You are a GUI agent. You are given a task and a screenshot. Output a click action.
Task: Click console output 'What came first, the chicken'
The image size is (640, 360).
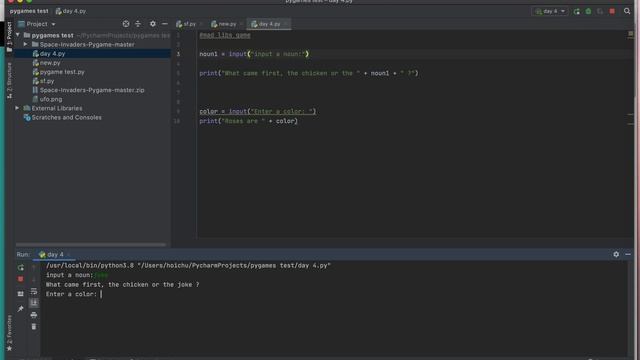point(122,284)
